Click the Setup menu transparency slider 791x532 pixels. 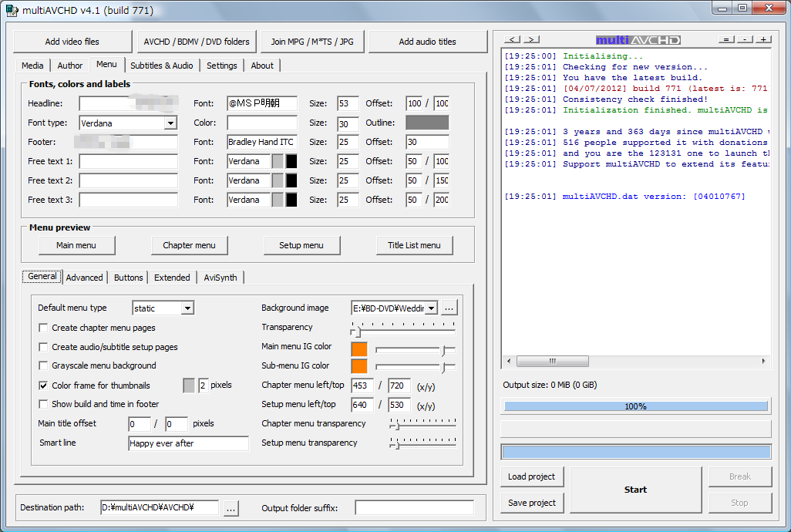click(x=422, y=443)
